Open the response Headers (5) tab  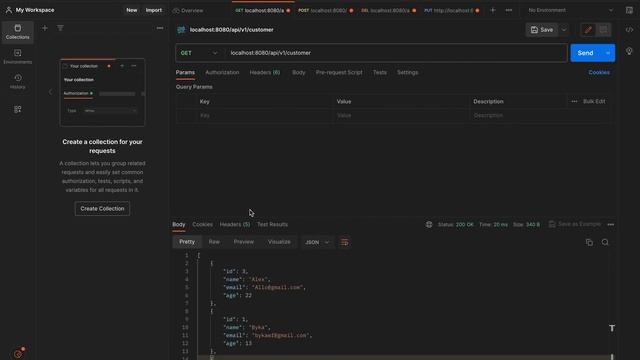(x=235, y=224)
